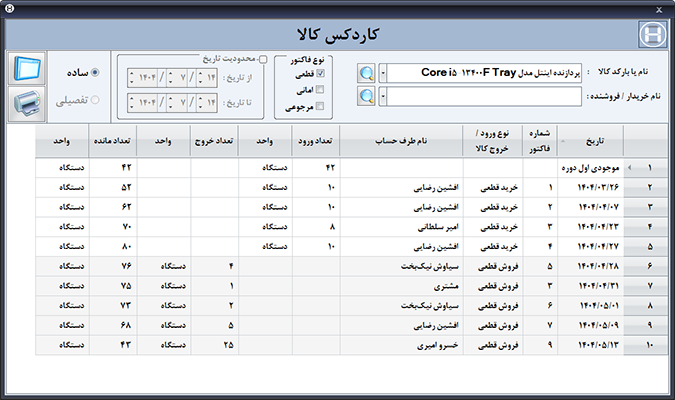Click the save disk icon in the title banner
The image size is (675, 400).
(652, 34)
